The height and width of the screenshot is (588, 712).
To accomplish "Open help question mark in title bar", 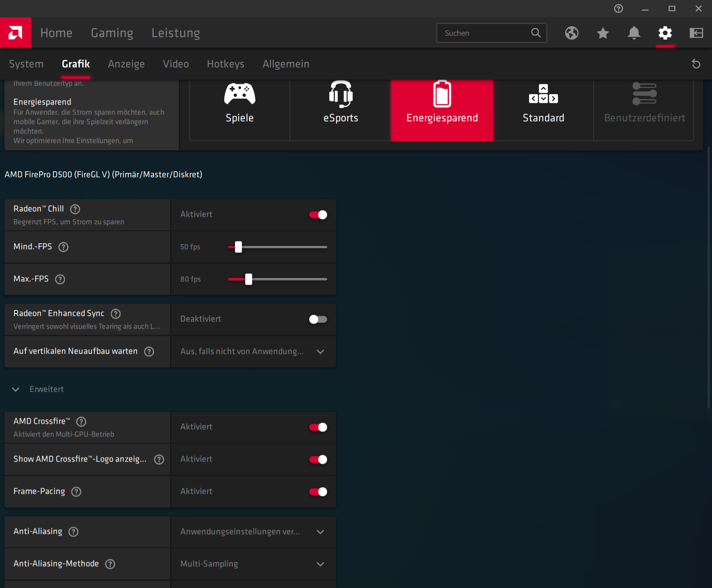I will 619,8.
